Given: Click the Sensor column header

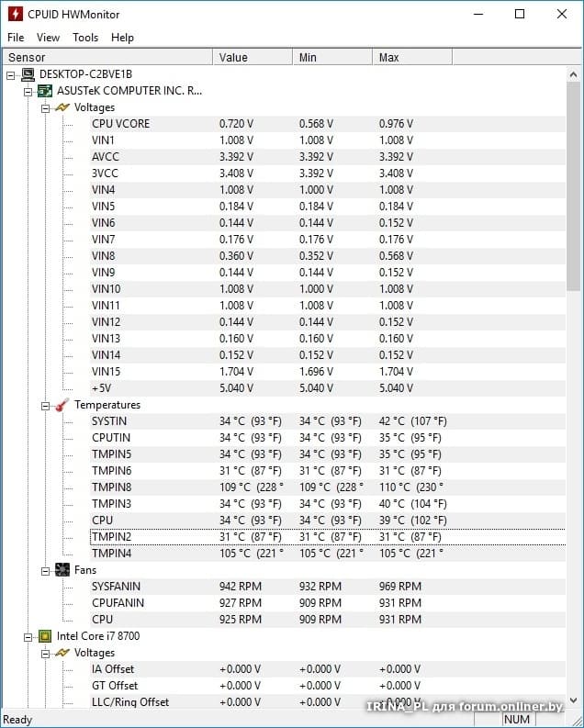Looking at the screenshot, I should (x=107, y=57).
